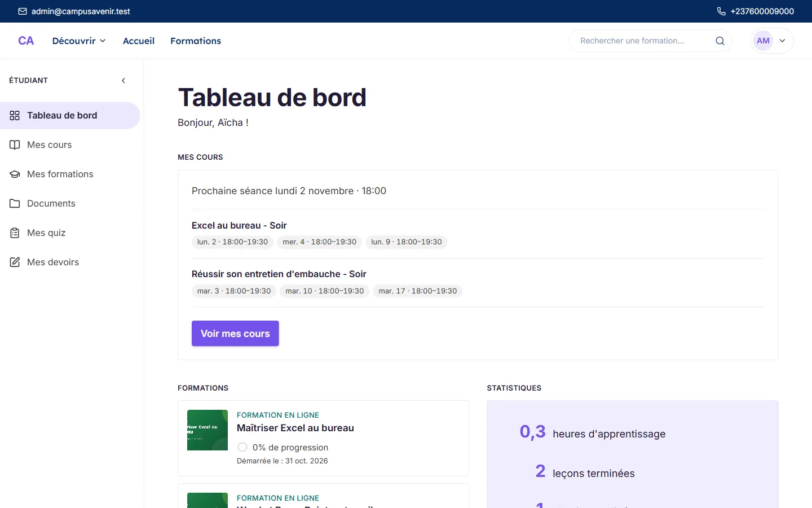Collapse the Étudiant sidebar with the chevron
Image resolution: width=812 pixels, height=508 pixels.
(x=123, y=81)
